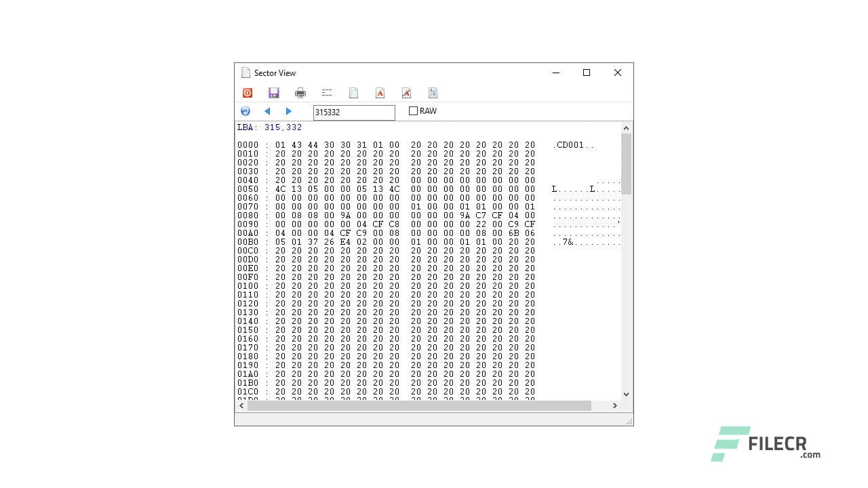Enable the RAW checkbox
This screenshot has width=868, height=488.
pyautogui.click(x=413, y=111)
